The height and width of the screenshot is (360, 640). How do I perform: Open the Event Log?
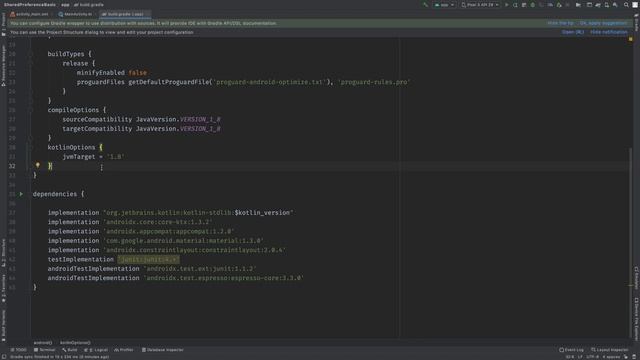(x=571, y=350)
